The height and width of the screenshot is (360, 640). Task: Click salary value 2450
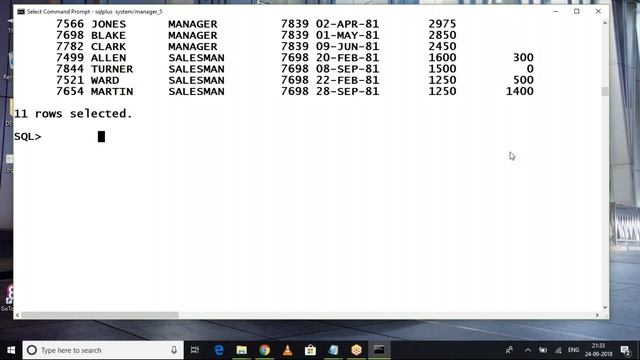coord(442,47)
